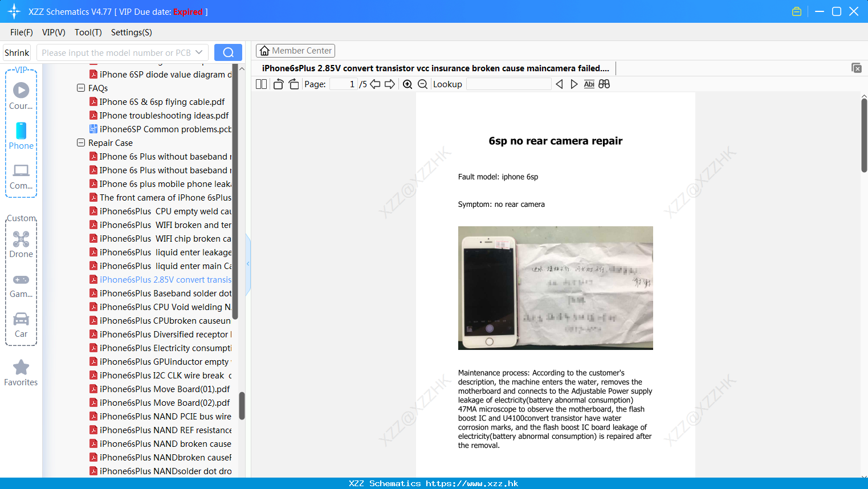
Task: Select the Phone category icon
Action: [x=21, y=136]
